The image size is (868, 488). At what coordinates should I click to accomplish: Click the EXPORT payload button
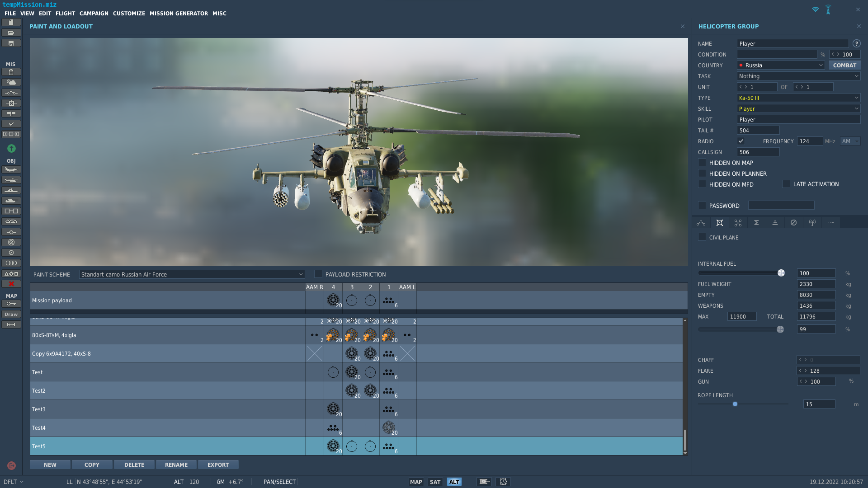click(x=218, y=465)
